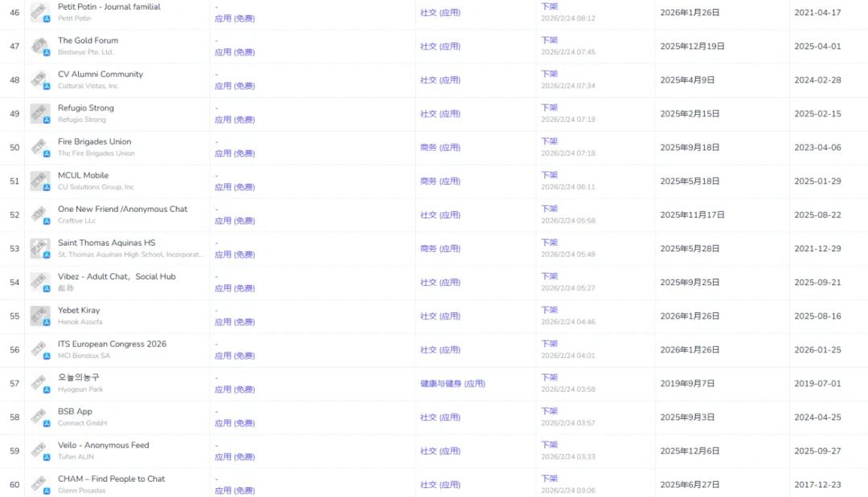
Task: Click 下架 status for Refugio Strong row
Action: [x=549, y=108]
